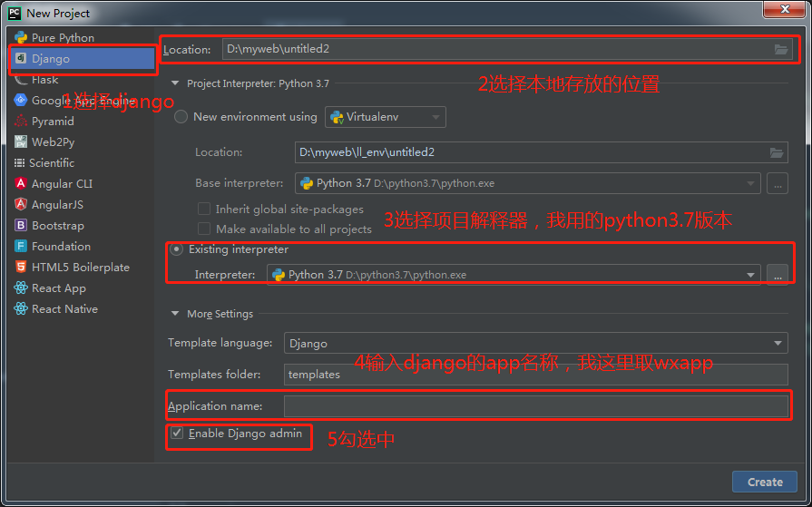Viewport: 812px width, 507px height.
Task: Toggle Make available to all projects
Action: [204, 229]
